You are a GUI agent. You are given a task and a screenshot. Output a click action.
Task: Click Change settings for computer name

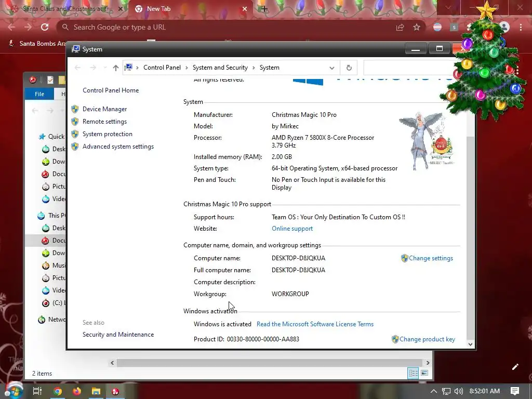point(431,258)
